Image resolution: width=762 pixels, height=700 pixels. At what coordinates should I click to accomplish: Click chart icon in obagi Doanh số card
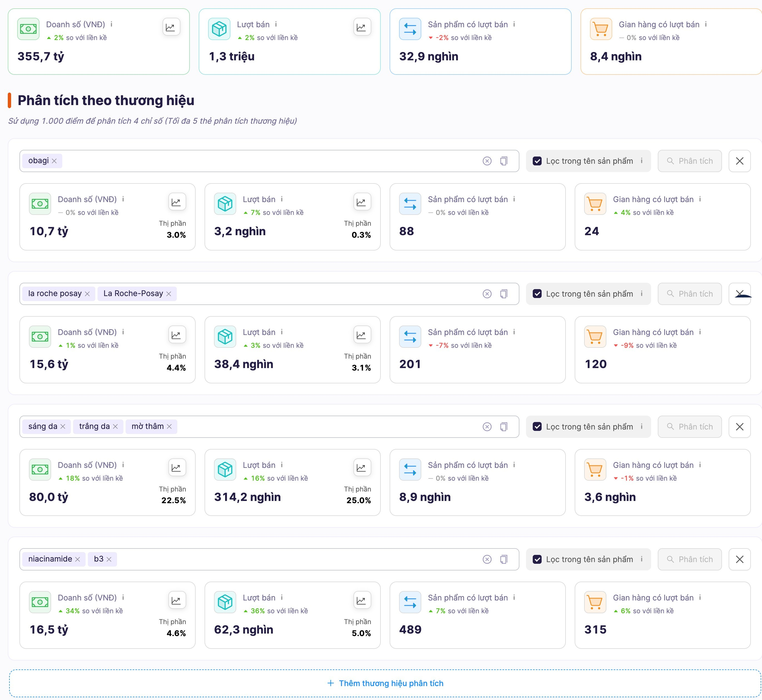[x=176, y=202]
